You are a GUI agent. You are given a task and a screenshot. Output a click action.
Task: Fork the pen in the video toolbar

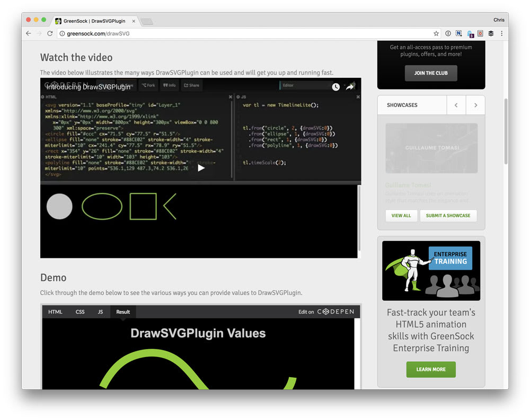coord(149,85)
